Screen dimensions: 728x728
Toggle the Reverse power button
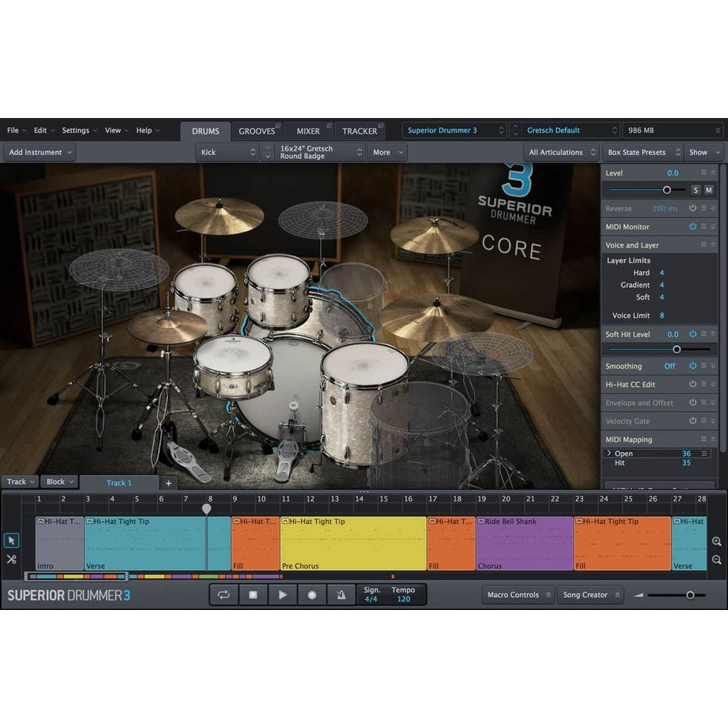(692, 208)
